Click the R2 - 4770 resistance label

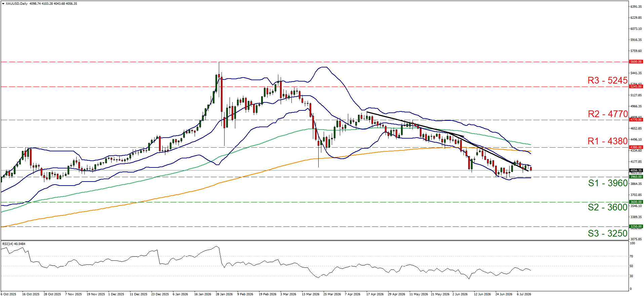coord(608,114)
